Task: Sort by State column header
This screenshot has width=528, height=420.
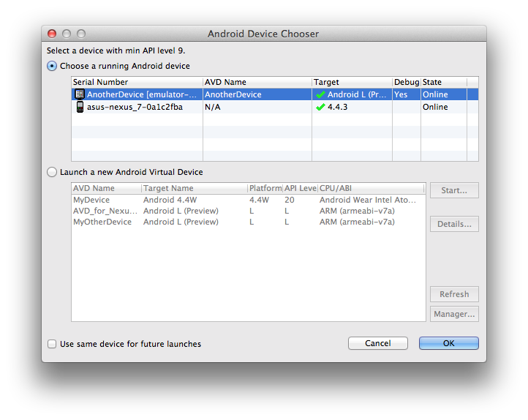Action: [x=444, y=82]
